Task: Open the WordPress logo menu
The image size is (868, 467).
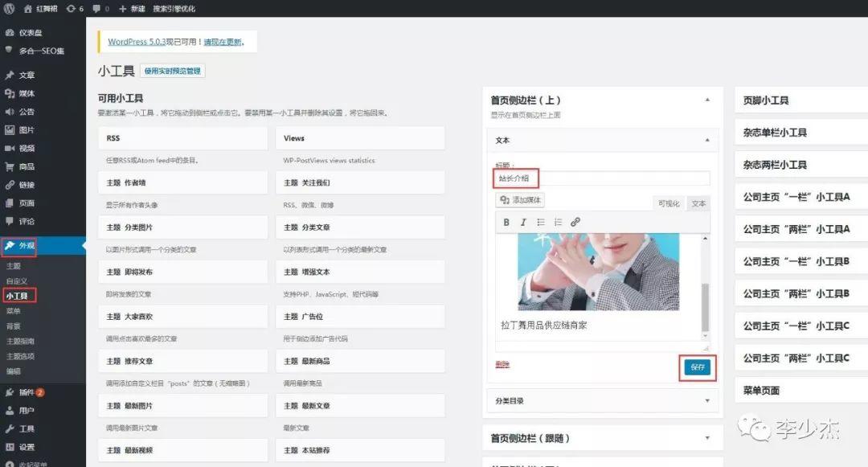Action: click(x=10, y=8)
